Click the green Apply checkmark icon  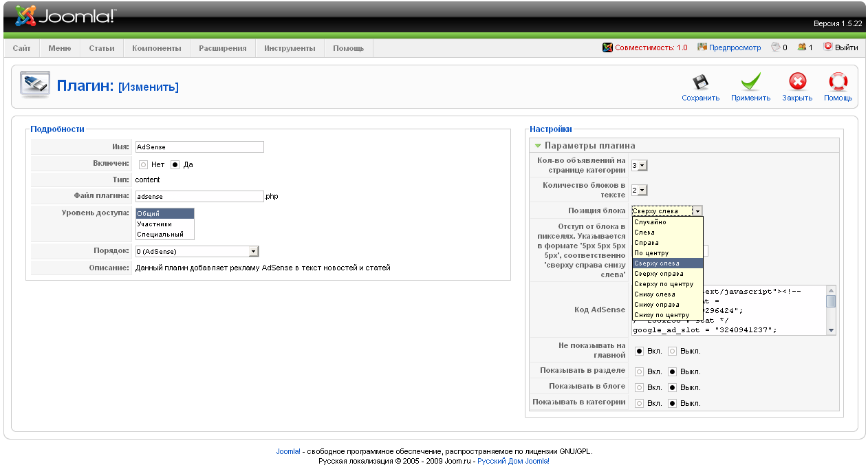[750, 82]
